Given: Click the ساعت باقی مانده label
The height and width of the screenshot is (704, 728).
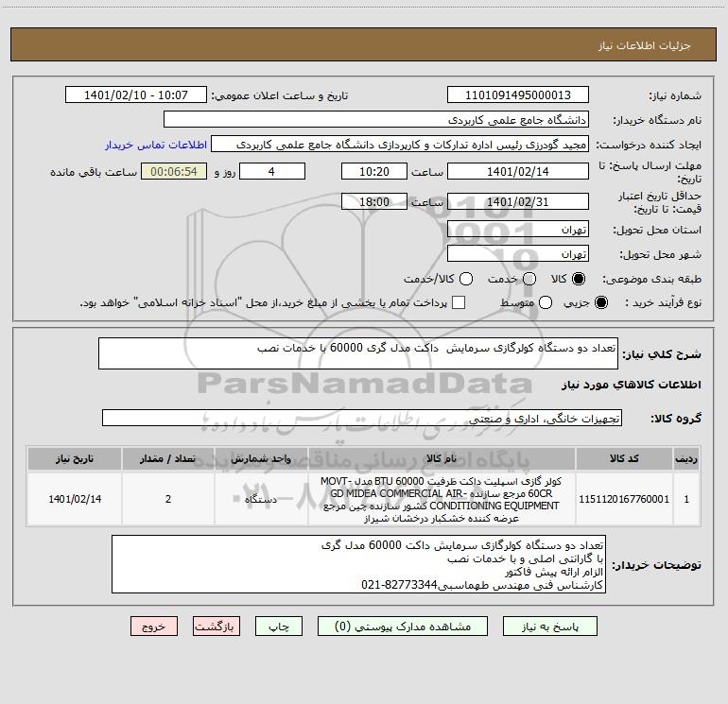Looking at the screenshot, I should coord(94,172).
